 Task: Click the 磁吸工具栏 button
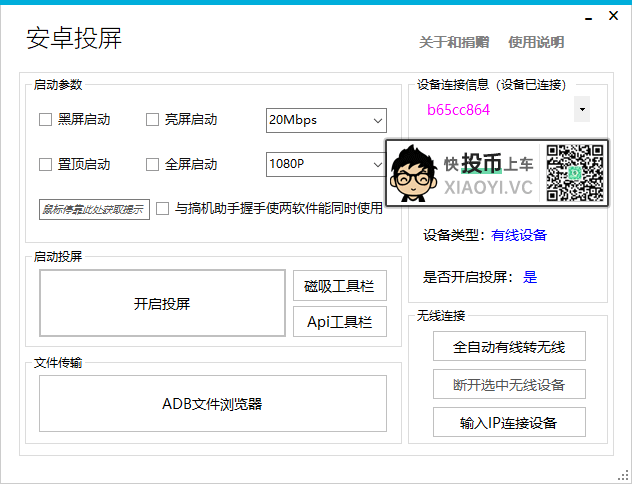[339, 286]
